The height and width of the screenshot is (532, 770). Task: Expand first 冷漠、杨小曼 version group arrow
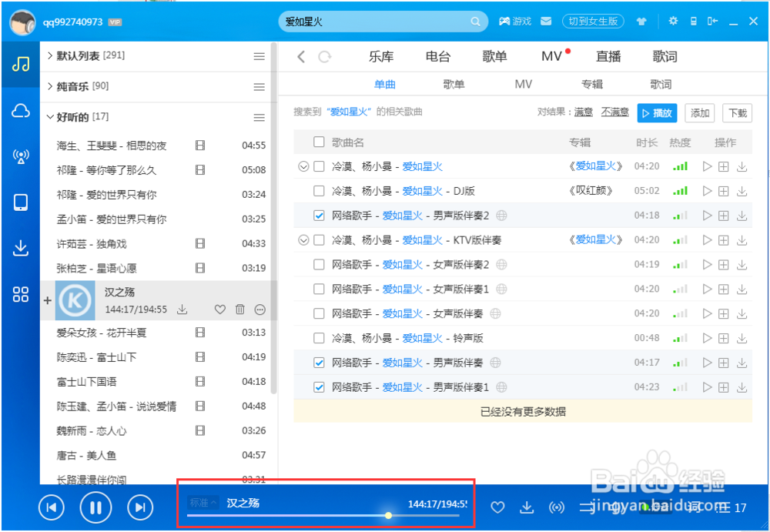[x=303, y=166]
